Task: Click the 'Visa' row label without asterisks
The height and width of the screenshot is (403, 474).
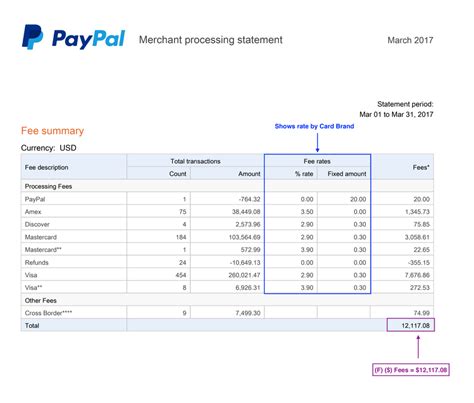Action: click(31, 275)
